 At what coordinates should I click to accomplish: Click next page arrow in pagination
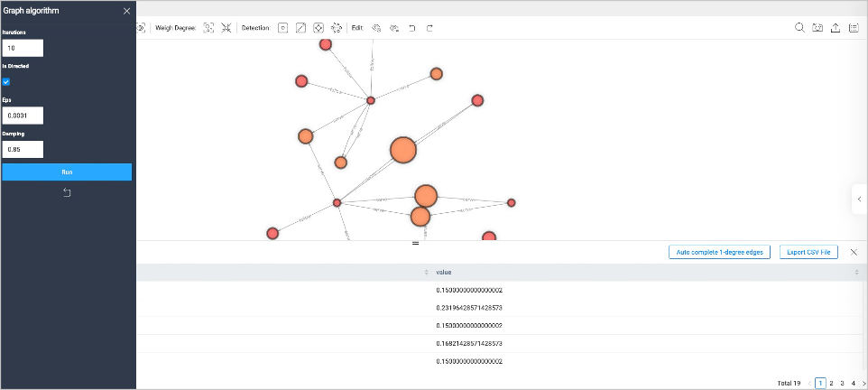tap(863, 383)
